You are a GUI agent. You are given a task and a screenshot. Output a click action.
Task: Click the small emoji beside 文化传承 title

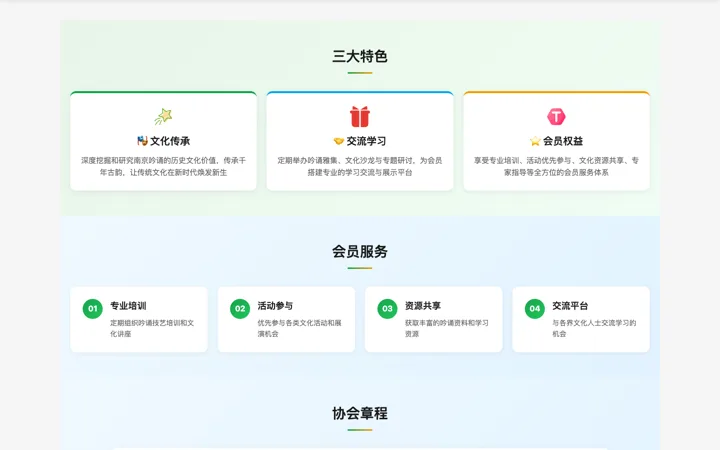[x=142, y=141]
